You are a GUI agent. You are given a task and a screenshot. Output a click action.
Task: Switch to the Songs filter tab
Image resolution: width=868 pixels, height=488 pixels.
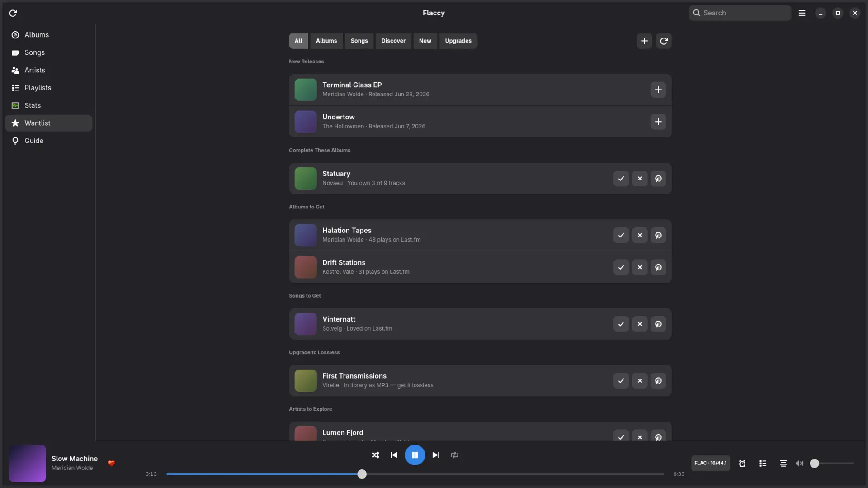[359, 41]
